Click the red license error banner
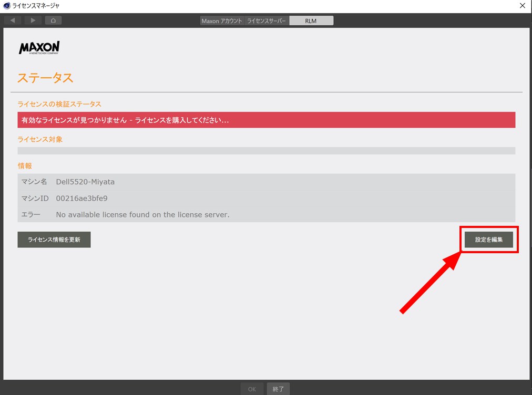Viewport: 532px width, 395px height. pyautogui.click(x=267, y=120)
